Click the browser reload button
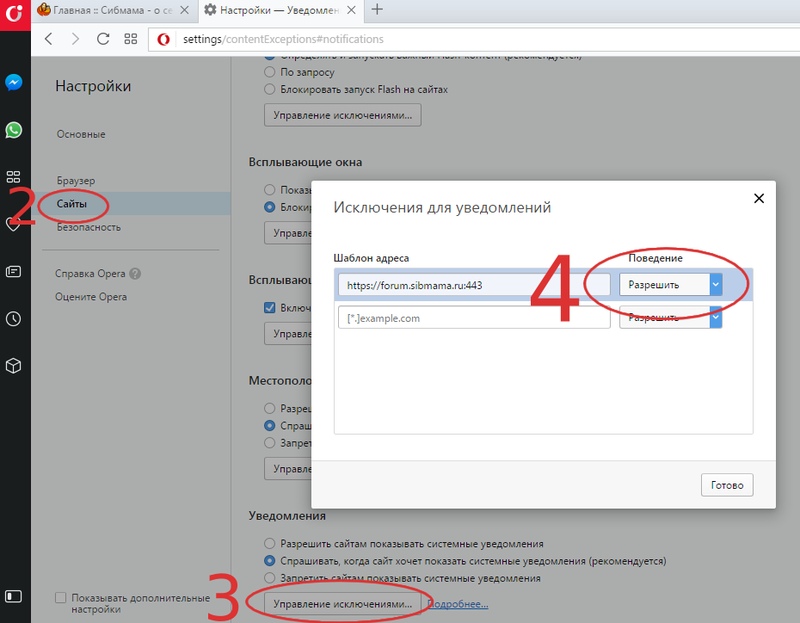Image resolution: width=800 pixels, height=623 pixels. click(103, 39)
